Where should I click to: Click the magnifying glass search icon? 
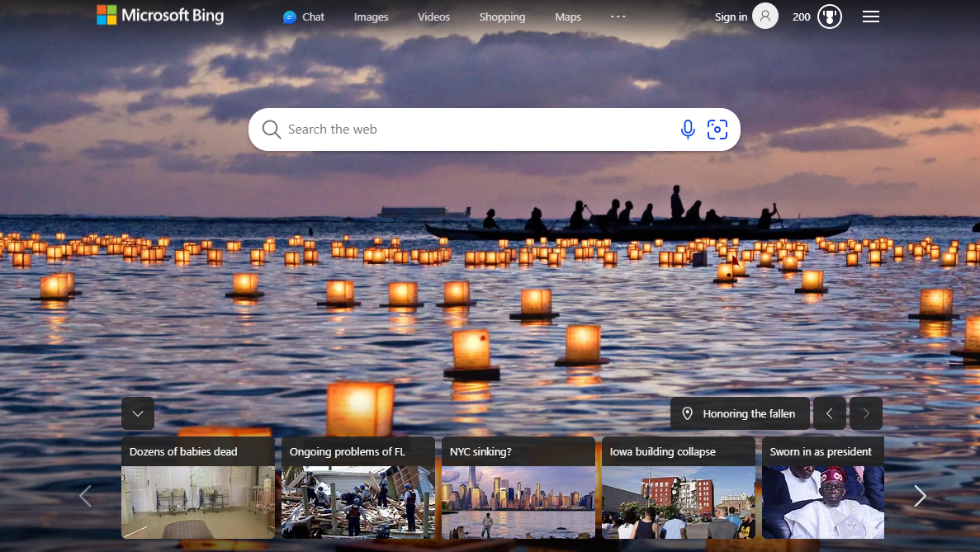(x=272, y=130)
